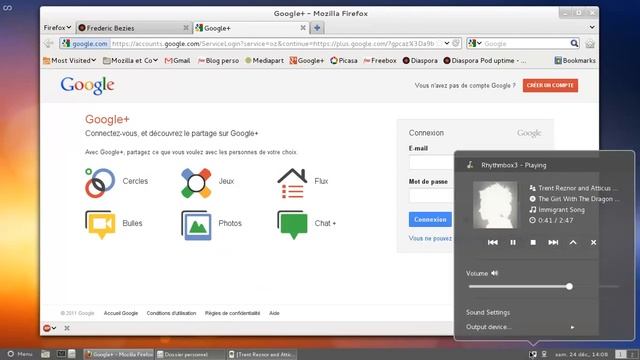The height and width of the screenshot is (360, 640).
Task: Click the CRÉER UN COMPTE button
Action: pyautogui.click(x=550, y=85)
